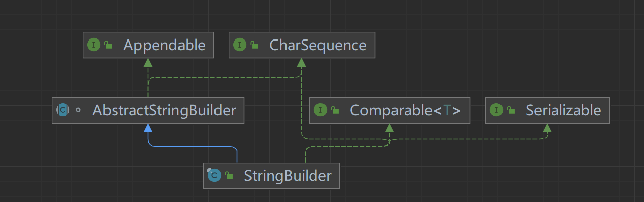Click the public lock icon on CharSequence
The width and height of the screenshot is (644, 202).
[x=254, y=45]
